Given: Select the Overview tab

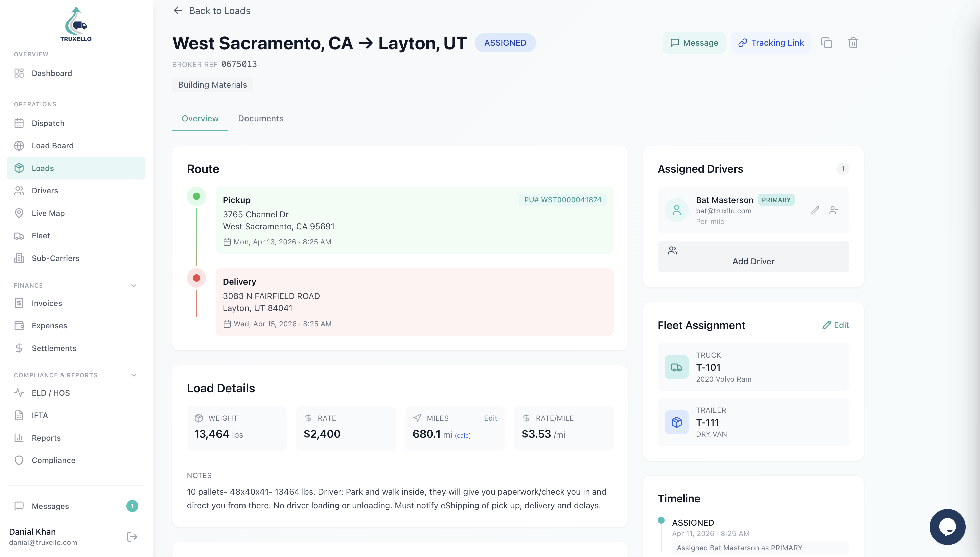Looking at the screenshot, I should pos(200,119).
